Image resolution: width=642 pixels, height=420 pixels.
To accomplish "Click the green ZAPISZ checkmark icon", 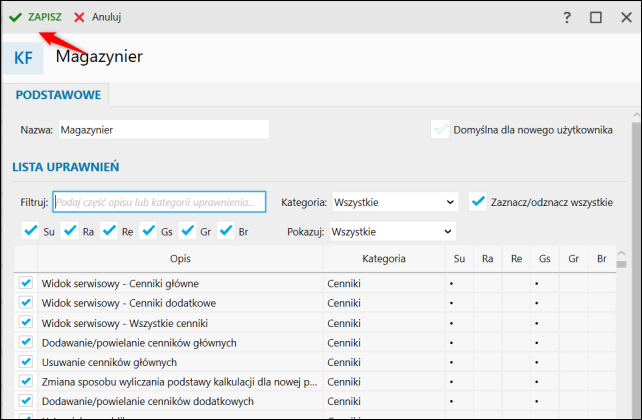I will click(x=16, y=17).
